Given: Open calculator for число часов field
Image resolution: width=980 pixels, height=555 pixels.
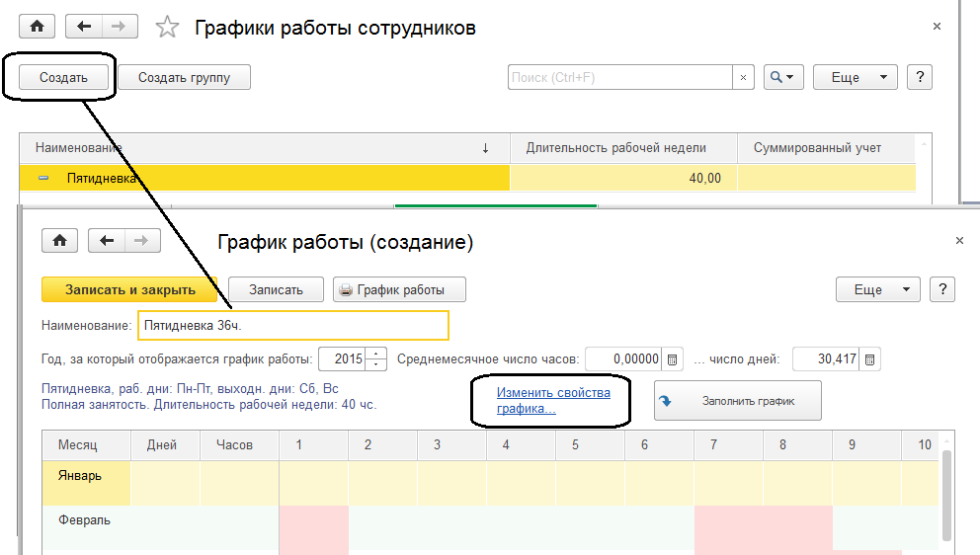Looking at the screenshot, I should [x=672, y=359].
